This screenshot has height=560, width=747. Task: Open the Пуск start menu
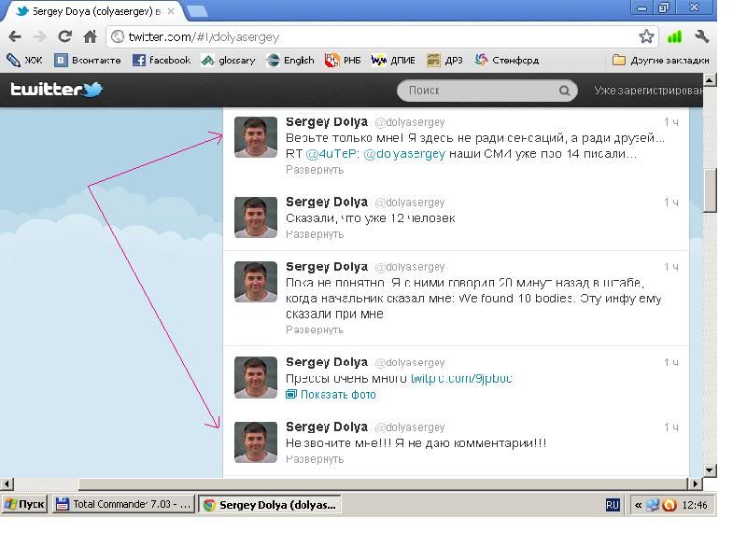point(25,504)
